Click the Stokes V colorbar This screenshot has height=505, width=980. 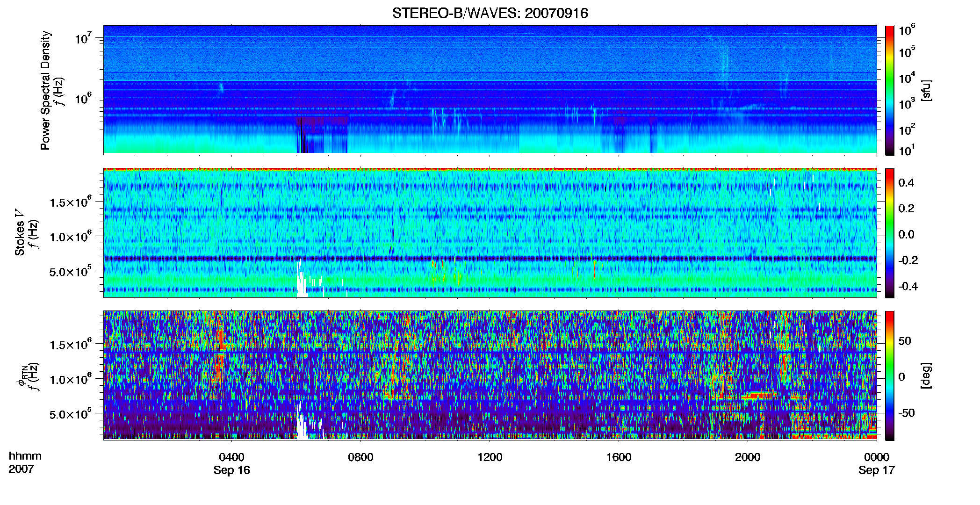click(x=890, y=233)
